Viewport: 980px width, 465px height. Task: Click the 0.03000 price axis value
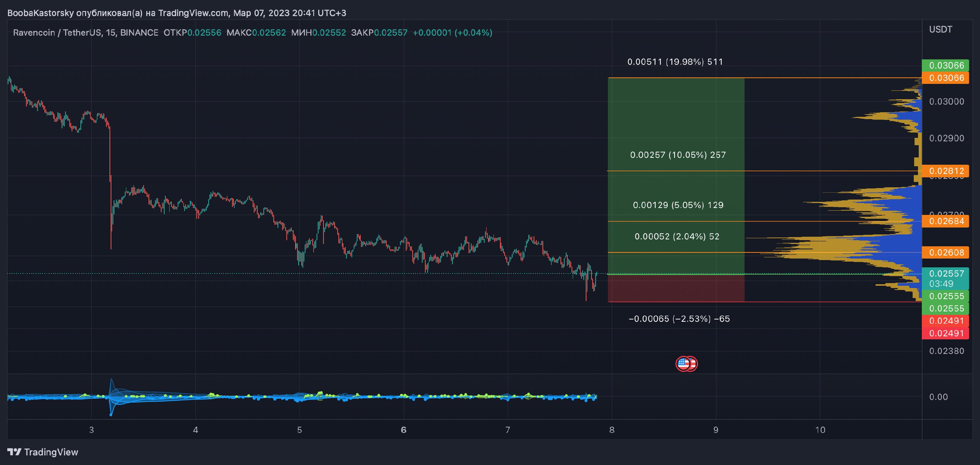pyautogui.click(x=947, y=102)
